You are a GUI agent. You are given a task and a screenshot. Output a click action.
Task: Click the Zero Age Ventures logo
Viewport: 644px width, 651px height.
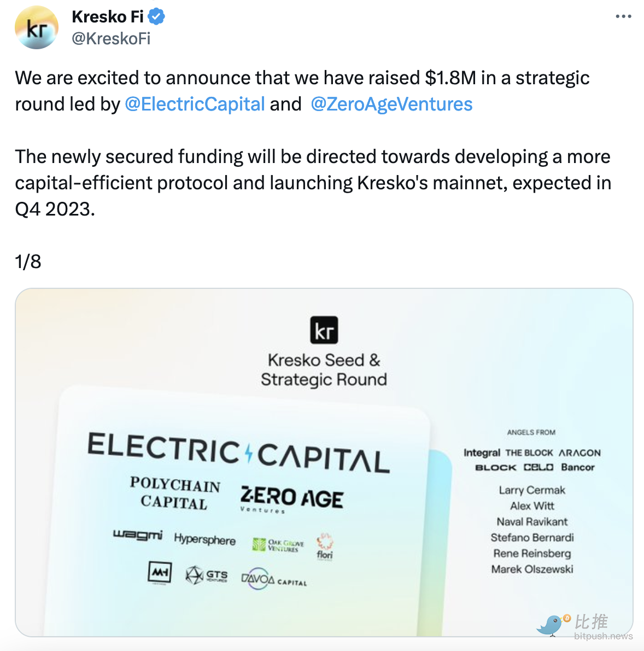292,499
